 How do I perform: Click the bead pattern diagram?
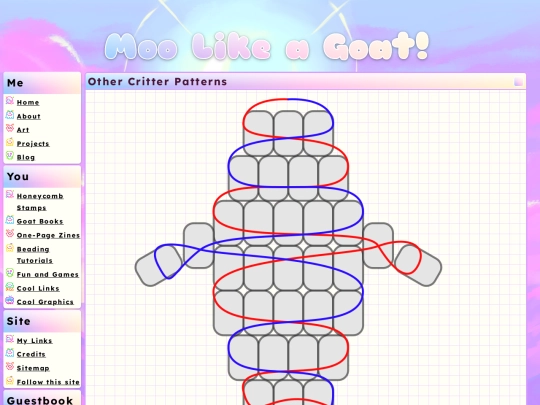pyautogui.click(x=288, y=251)
